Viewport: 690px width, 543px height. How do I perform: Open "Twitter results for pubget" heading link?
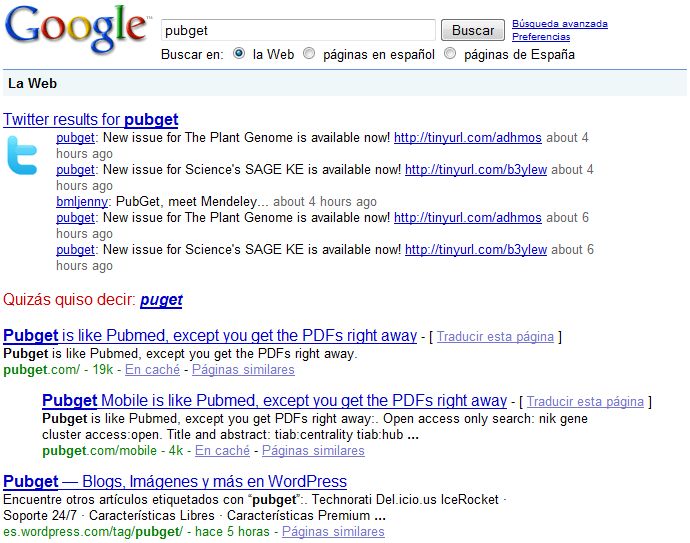click(x=91, y=120)
